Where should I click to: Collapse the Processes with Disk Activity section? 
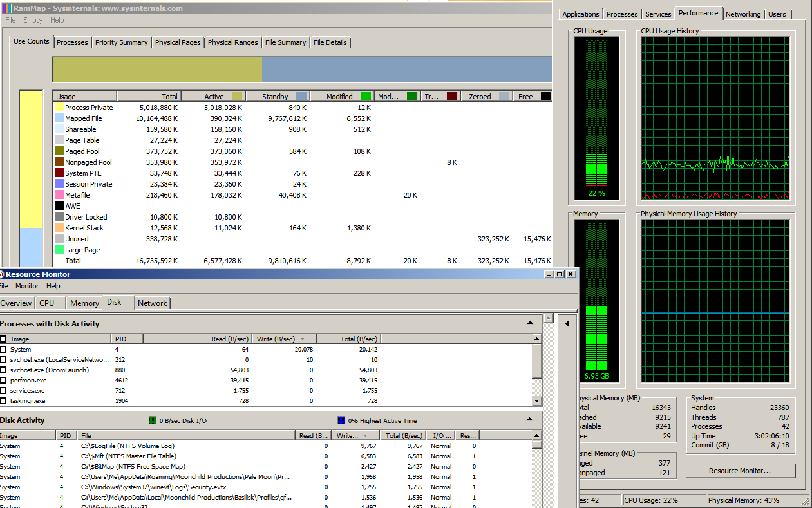tap(529, 323)
